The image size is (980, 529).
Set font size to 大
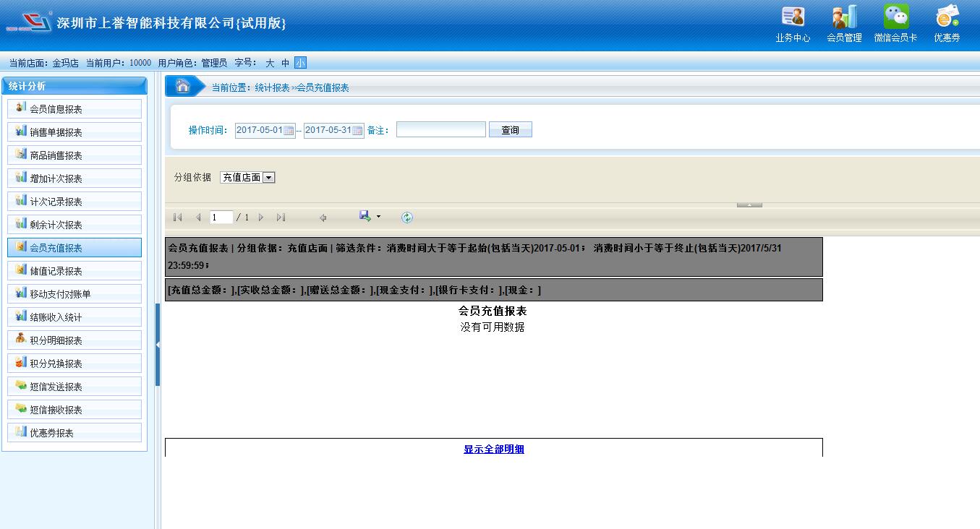coord(270,64)
